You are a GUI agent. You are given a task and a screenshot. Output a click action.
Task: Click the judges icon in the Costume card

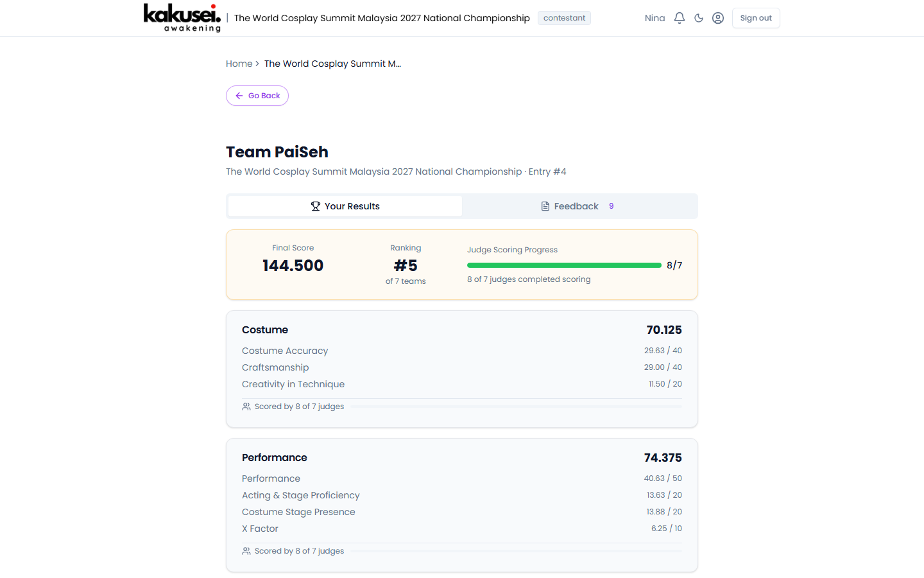point(246,406)
